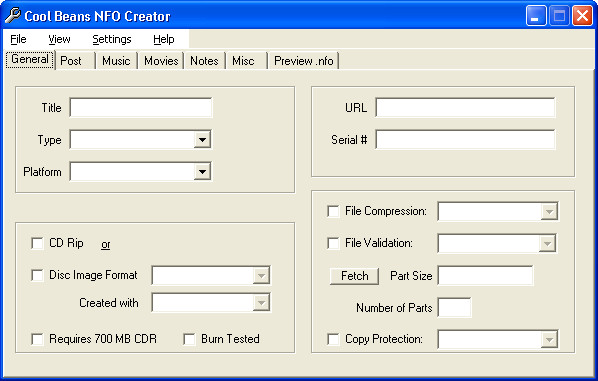
Task: Open the Help menu
Action: point(164,39)
